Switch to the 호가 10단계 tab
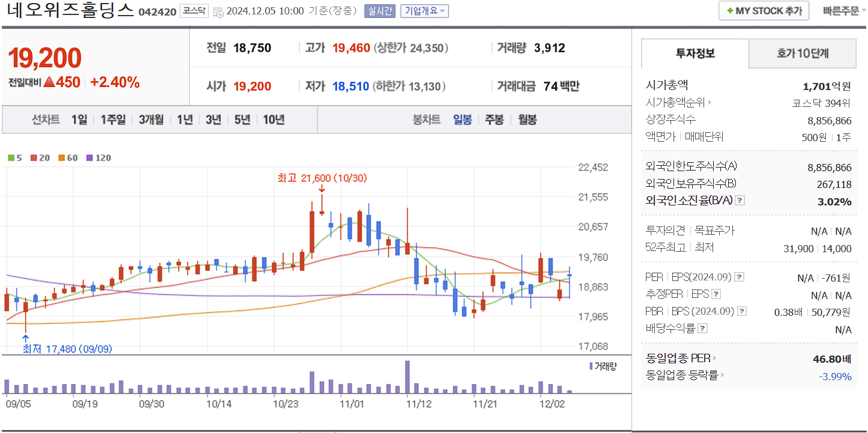868x433 pixels. (x=802, y=53)
